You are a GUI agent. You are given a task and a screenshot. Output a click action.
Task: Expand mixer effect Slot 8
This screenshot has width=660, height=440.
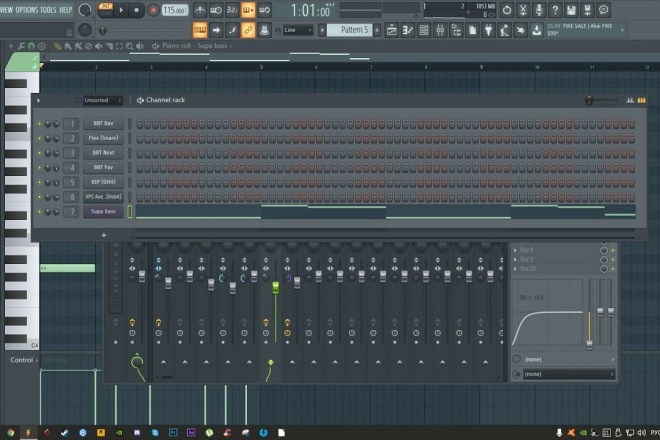click(x=515, y=250)
